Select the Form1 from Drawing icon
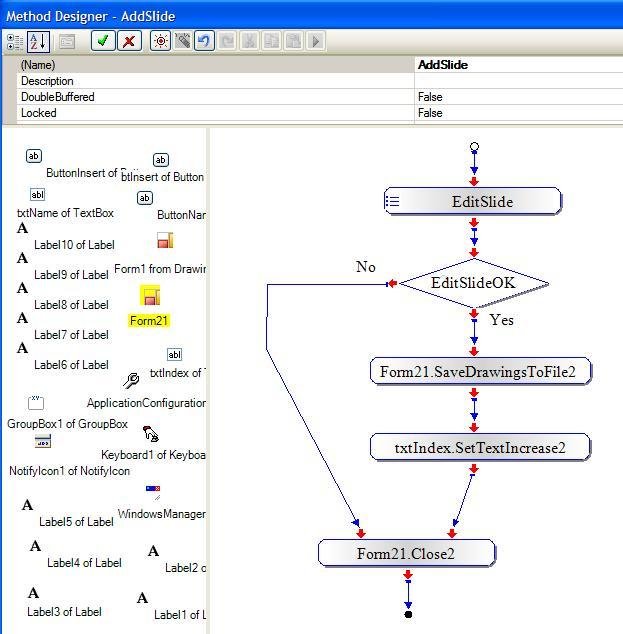 click(165, 240)
